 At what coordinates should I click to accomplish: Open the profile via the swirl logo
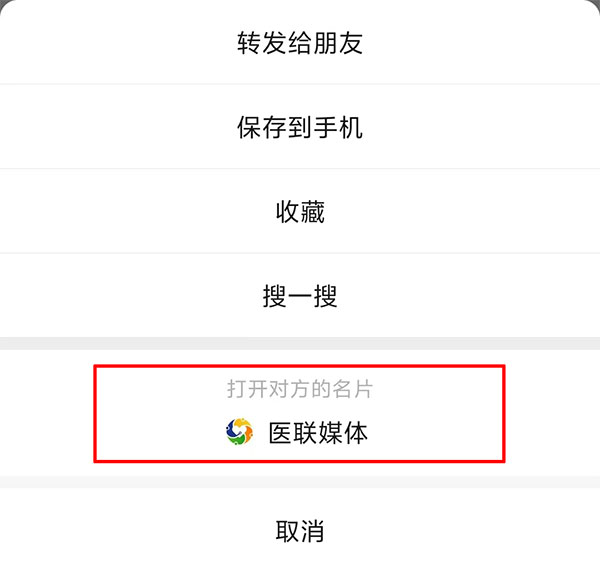coord(239,432)
